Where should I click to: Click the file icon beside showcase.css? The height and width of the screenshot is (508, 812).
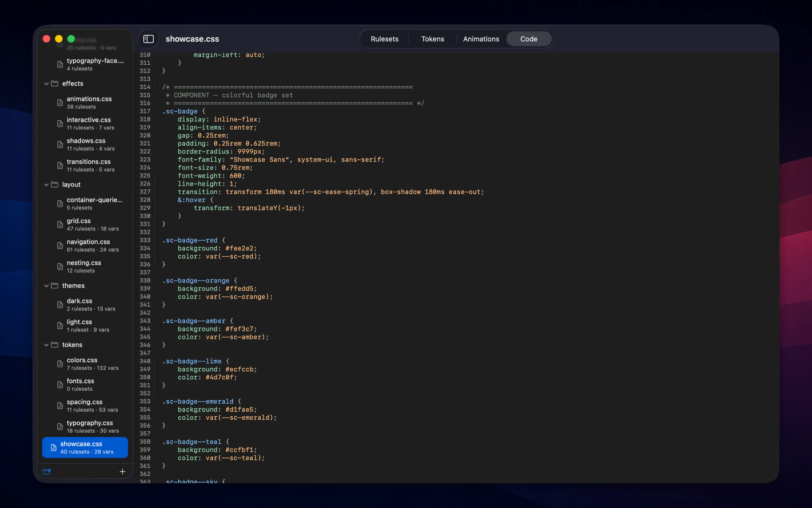pyautogui.click(x=54, y=448)
